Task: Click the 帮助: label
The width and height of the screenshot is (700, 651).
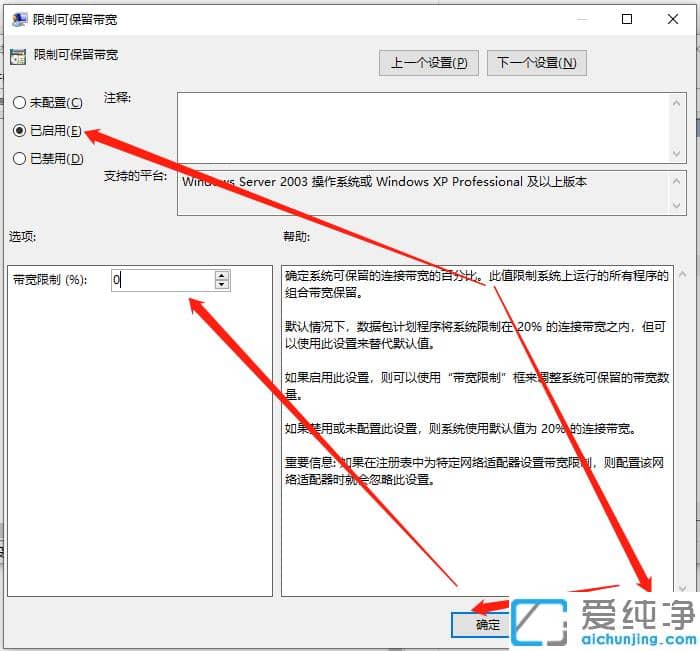Action: pyautogui.click(x=296, y=236)
